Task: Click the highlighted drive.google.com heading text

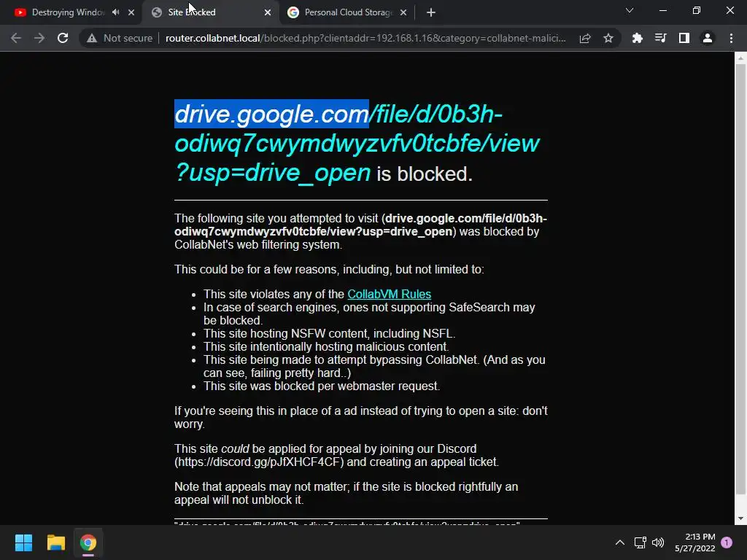Action: click(271, 114)
